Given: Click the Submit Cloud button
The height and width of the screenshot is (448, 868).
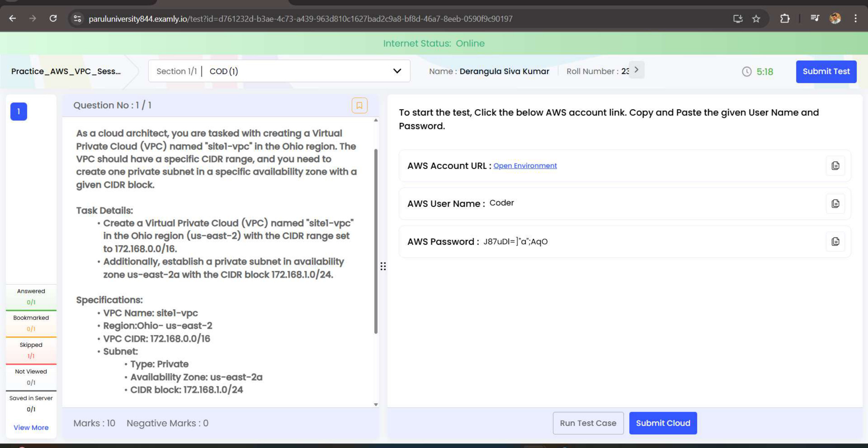Looking at the screenshot, I should coord(663,423).
